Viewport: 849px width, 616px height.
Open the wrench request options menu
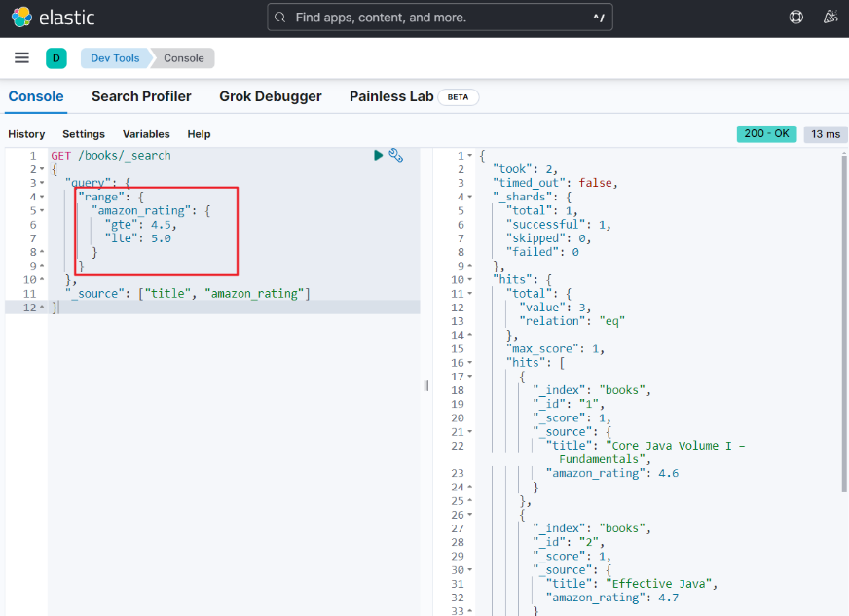coord(396,156)
